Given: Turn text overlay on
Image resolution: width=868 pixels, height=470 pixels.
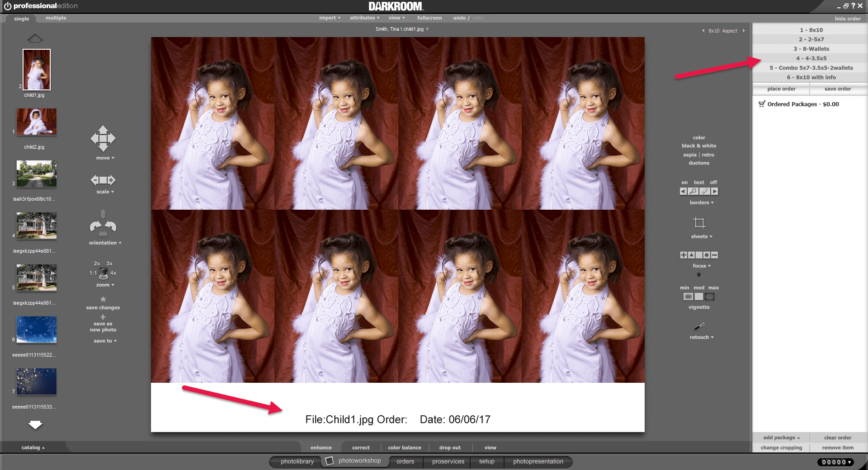Looking at the screenshot, I should coord(684,182).
